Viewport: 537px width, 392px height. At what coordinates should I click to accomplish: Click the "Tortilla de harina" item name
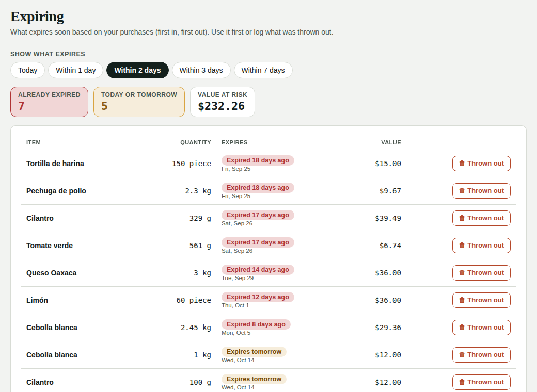pyautogui.click(x=55, y=164)
